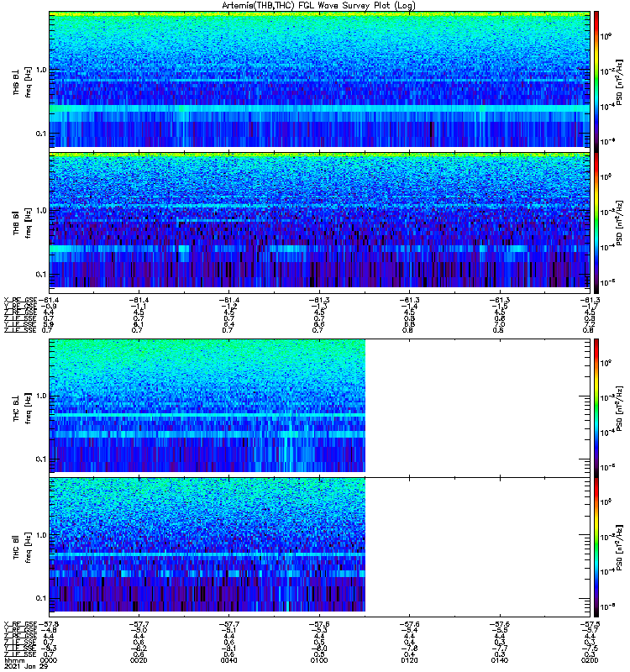Click the X_RE_GSE value -57.5
This screenshot has height=672, width=630.
590,624
